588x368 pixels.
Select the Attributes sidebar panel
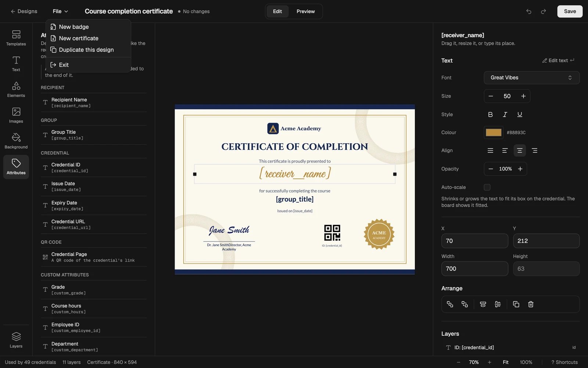point(16,167)
